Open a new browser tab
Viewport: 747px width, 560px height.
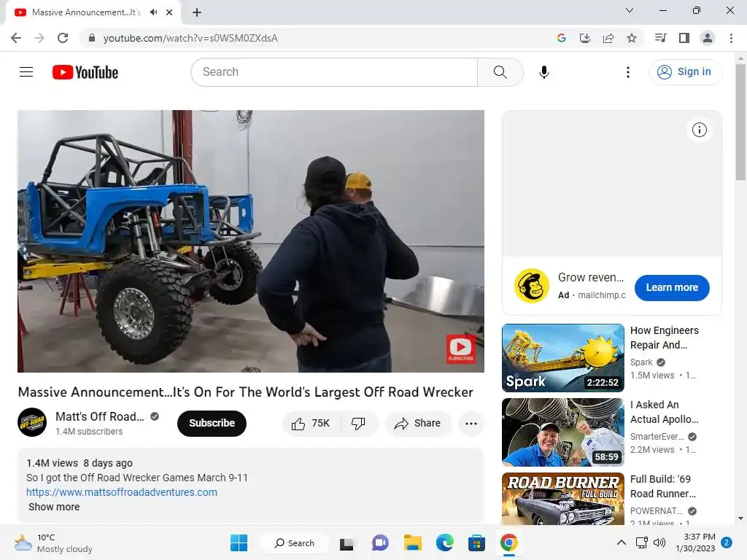[197, 12]
